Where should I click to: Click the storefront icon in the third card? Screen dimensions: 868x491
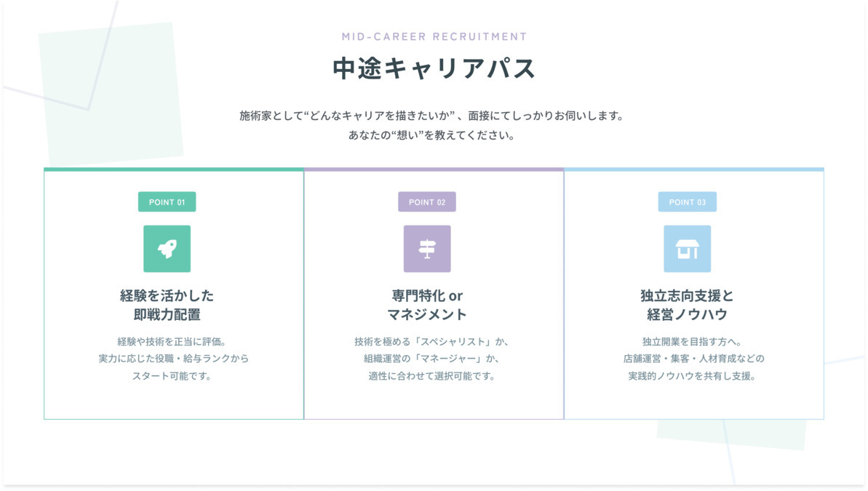coord(687,249)
